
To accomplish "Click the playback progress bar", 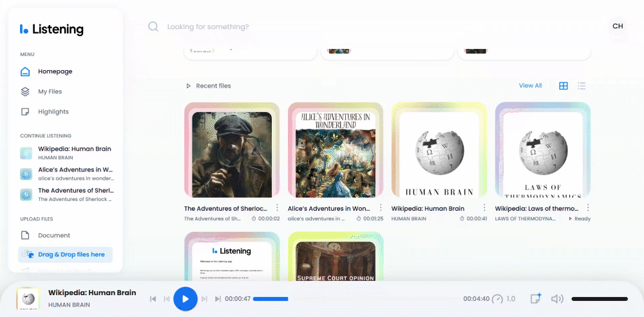I will [x=357, y=299].
